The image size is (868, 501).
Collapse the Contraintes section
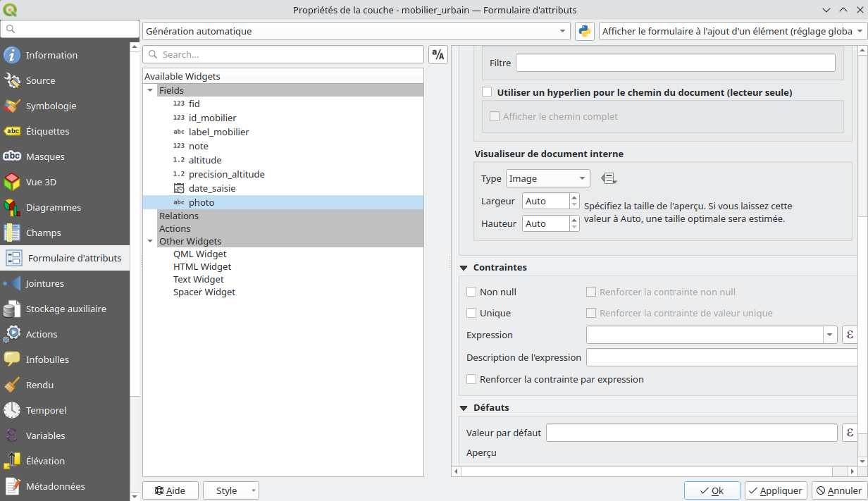[x=464, y=268]
